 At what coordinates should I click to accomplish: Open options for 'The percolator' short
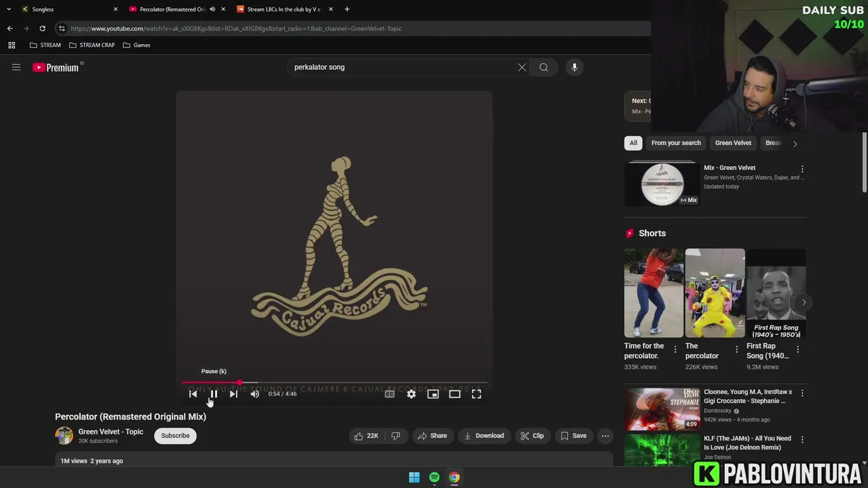(736, 350)
